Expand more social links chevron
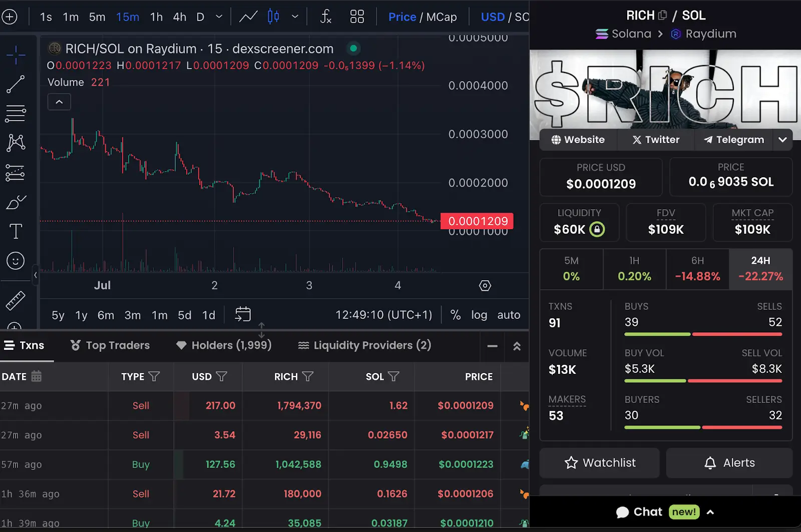The height and width of the screenshot is (532, 801). tap(782, 140)
